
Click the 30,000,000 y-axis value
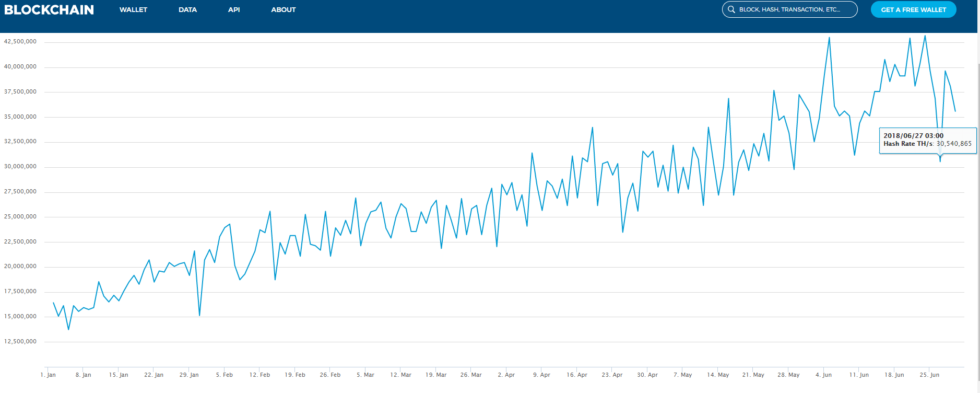[20, 166]
